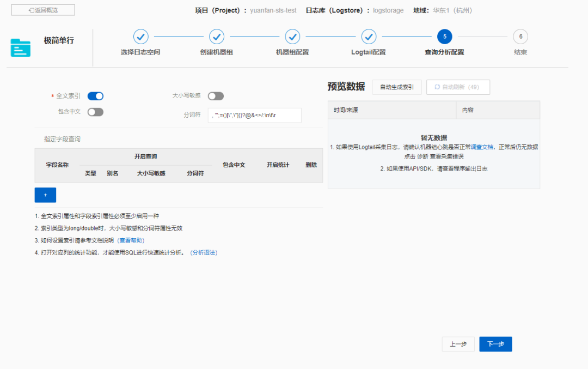Click the 极简单行 folder icon
Viewport: 588px width, 369px height.
coord(20,47)
